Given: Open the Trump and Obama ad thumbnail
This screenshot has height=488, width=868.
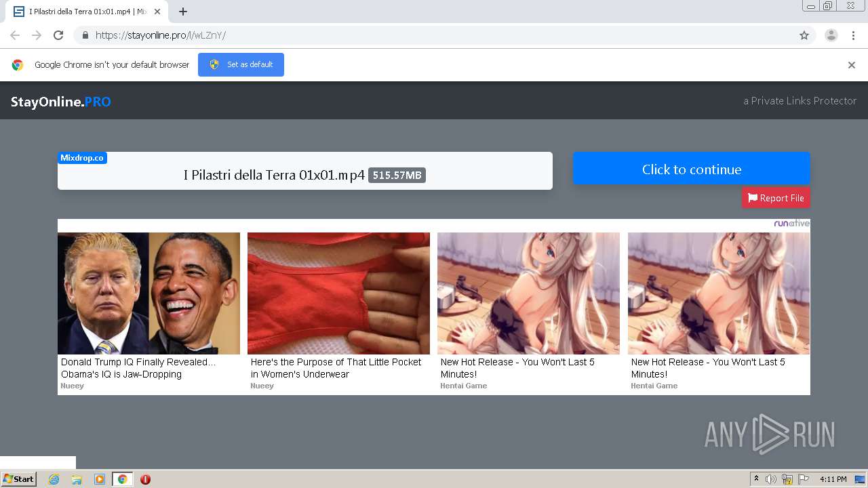Looking at the screenshot, I should tap(149, 293).
